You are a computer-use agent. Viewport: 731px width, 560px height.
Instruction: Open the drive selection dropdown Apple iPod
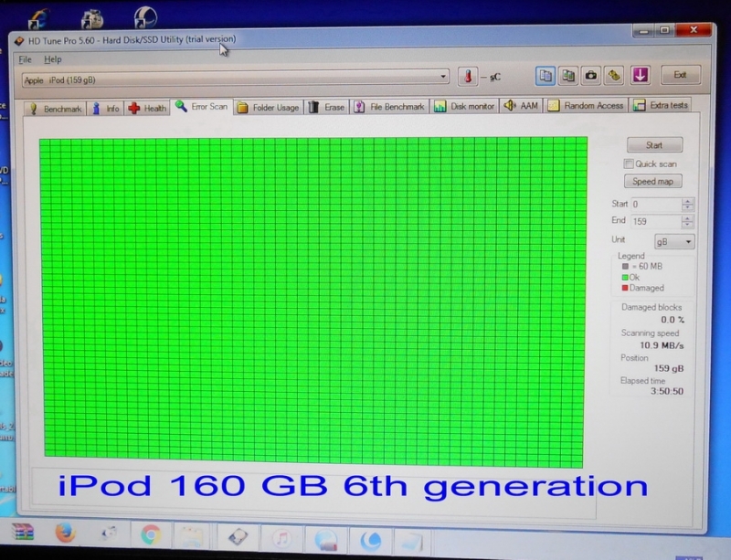click(236, 79)
